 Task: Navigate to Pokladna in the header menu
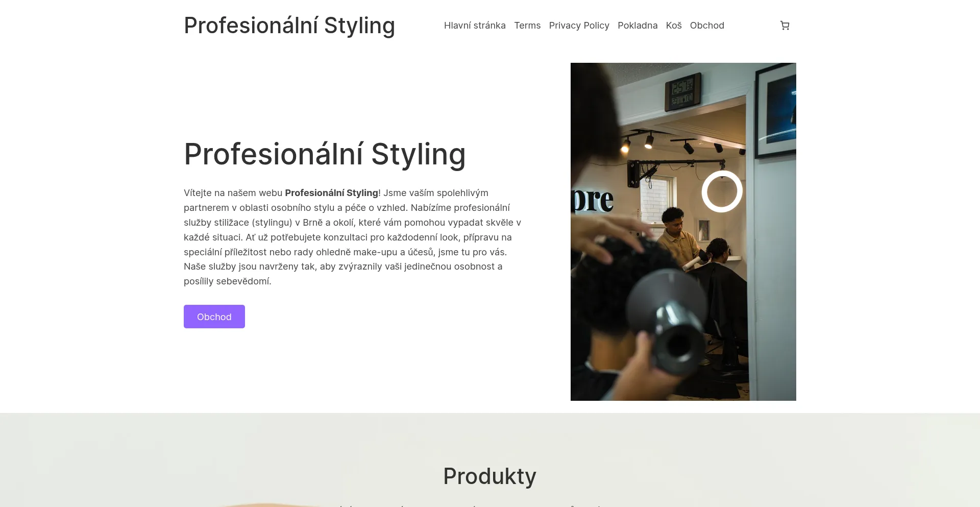pos(638,26)
